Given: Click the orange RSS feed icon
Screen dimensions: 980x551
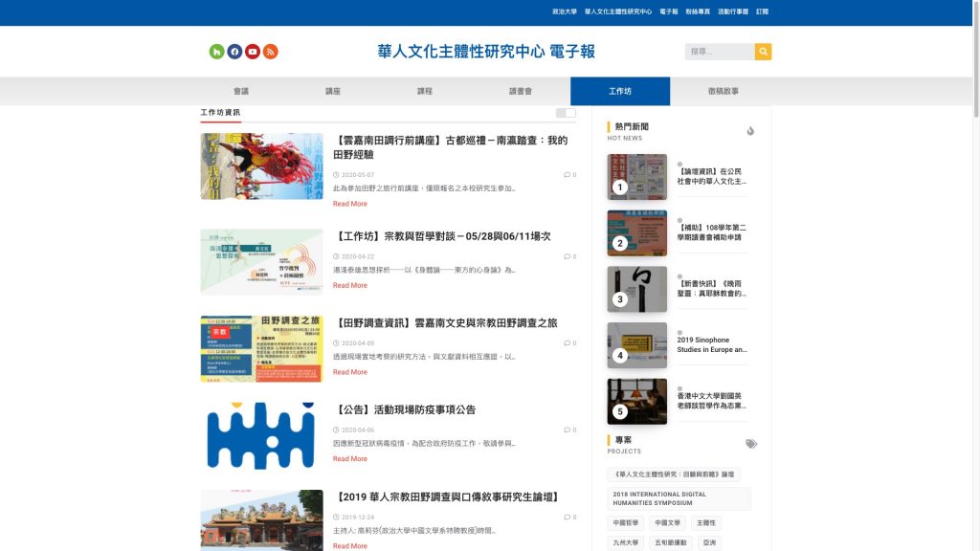Looking at the screenshot, I should pyautogui.click(x=271, y=52).
